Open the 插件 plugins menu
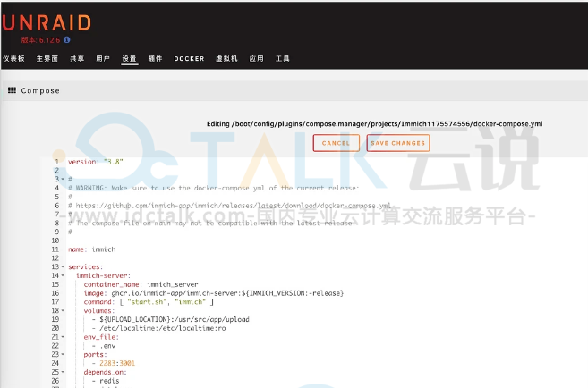 tap(155, 58)
